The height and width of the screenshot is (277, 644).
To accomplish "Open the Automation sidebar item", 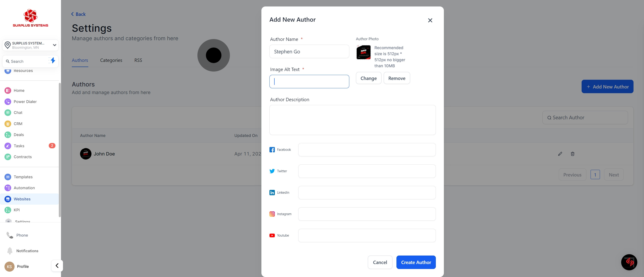I will click(x=24, y=188).
